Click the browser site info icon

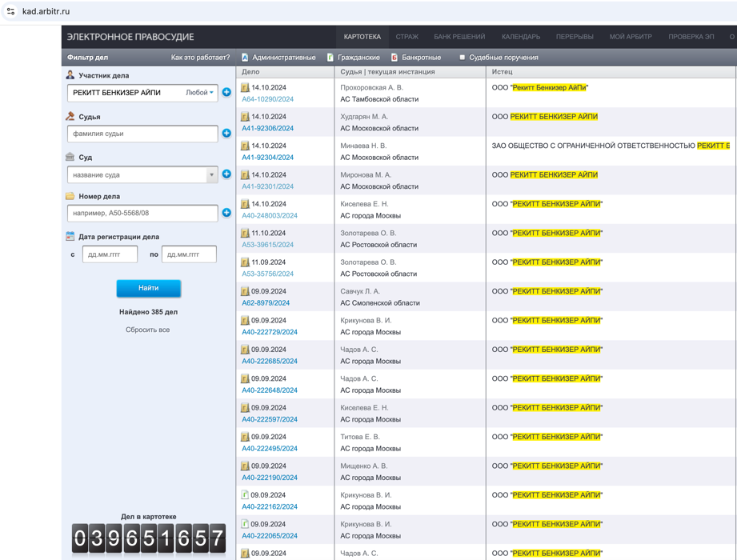tap(11, 11)
